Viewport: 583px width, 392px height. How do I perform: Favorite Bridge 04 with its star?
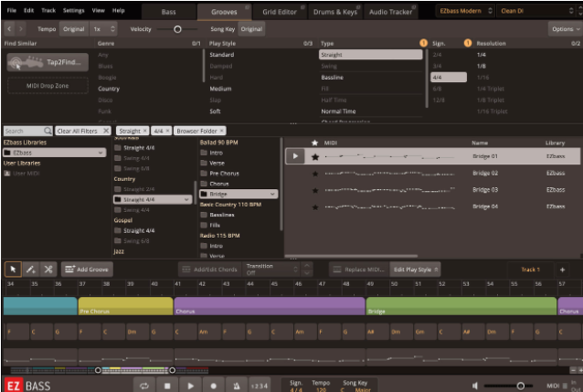(x=315, y=207)
